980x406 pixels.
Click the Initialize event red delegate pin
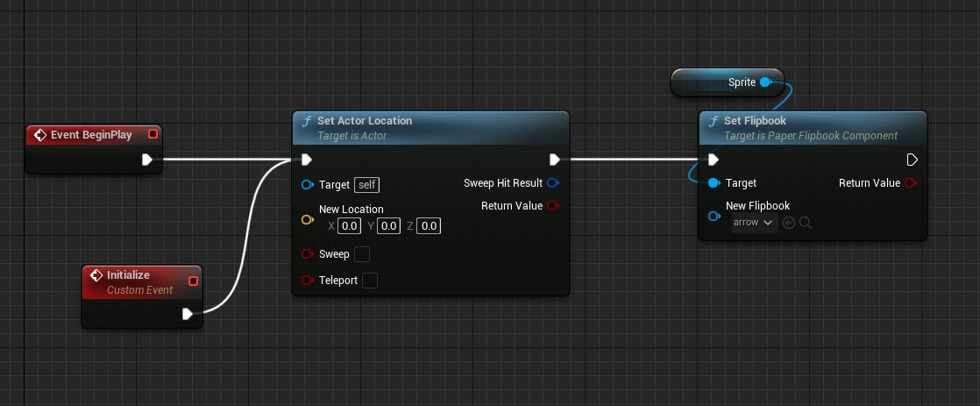tap(194, 281)
